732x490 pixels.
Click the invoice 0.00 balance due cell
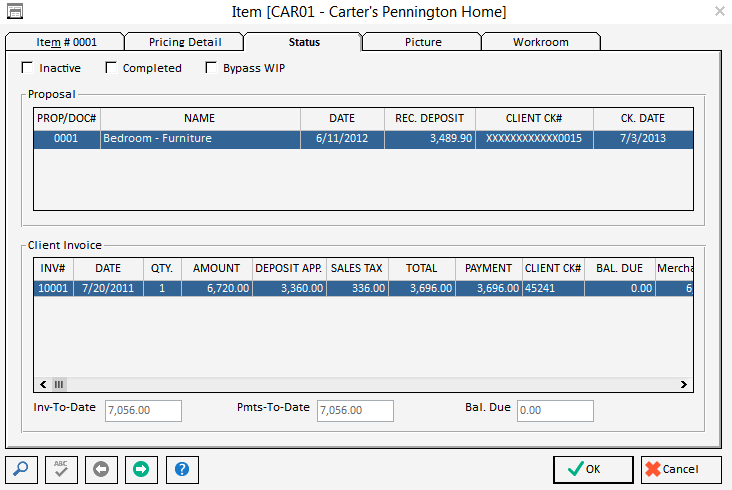[619, 288]
